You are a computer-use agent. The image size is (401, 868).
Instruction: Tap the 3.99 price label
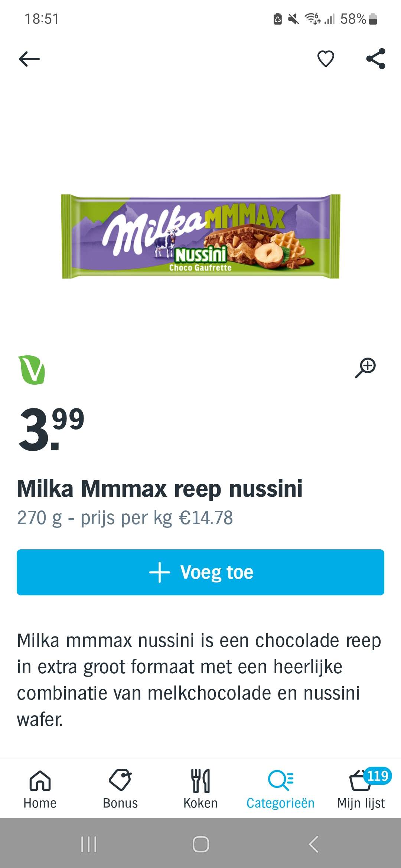51,430
